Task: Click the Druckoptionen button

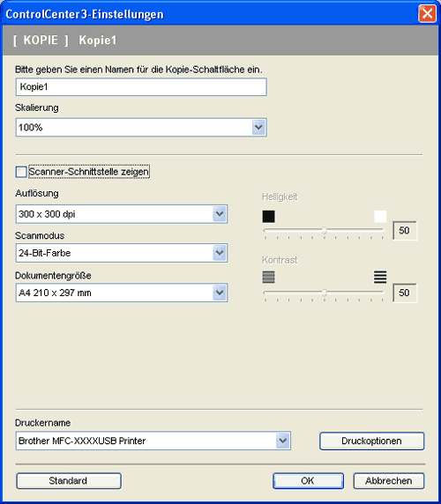Action: pos(372,441)
